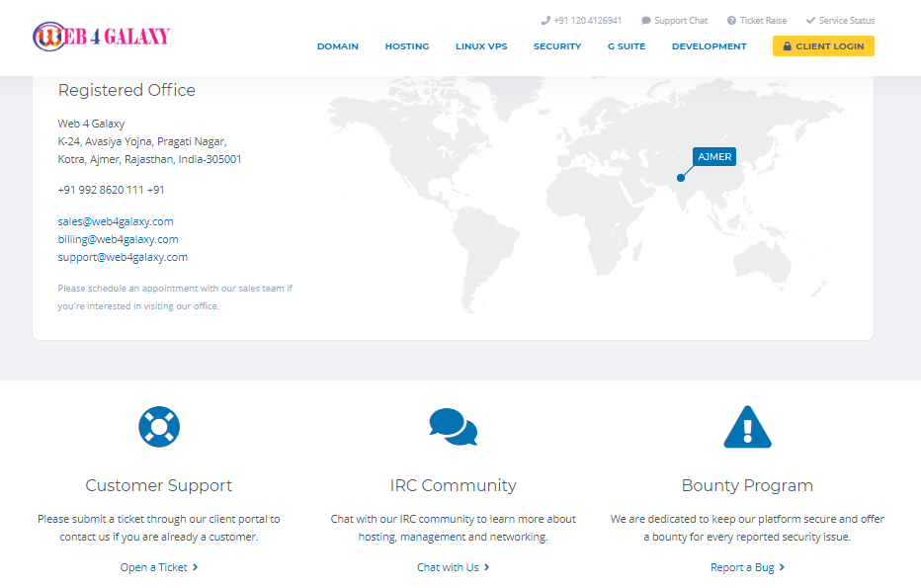Screen dimensions: 921x588
Task: Click the Registered Office heading
Action: click(x=126, y=90)
